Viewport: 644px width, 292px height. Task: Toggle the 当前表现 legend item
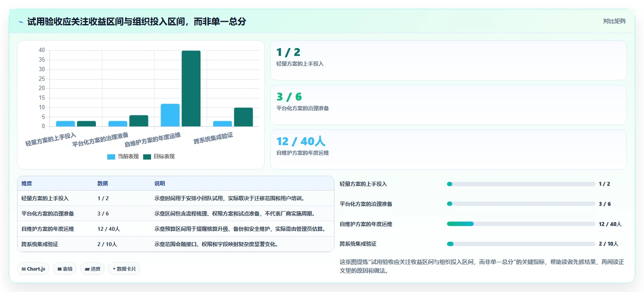click(123, 156)
